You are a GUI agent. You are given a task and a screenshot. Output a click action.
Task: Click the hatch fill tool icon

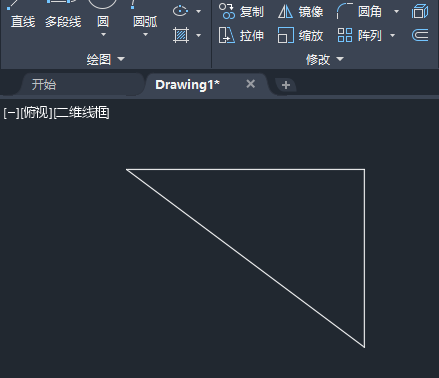[x=181, y=35]
